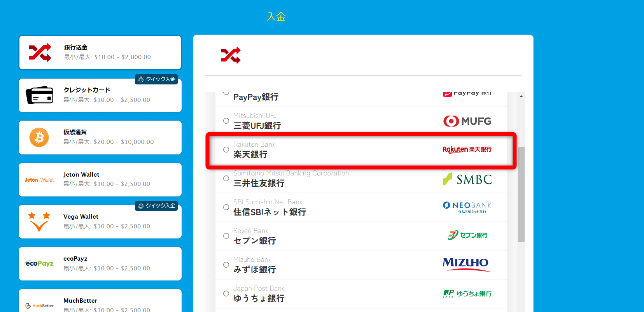644x312 pixels.
Task: Click the SMBC logo
Action: pyautogui.click(x=467, y=179)
